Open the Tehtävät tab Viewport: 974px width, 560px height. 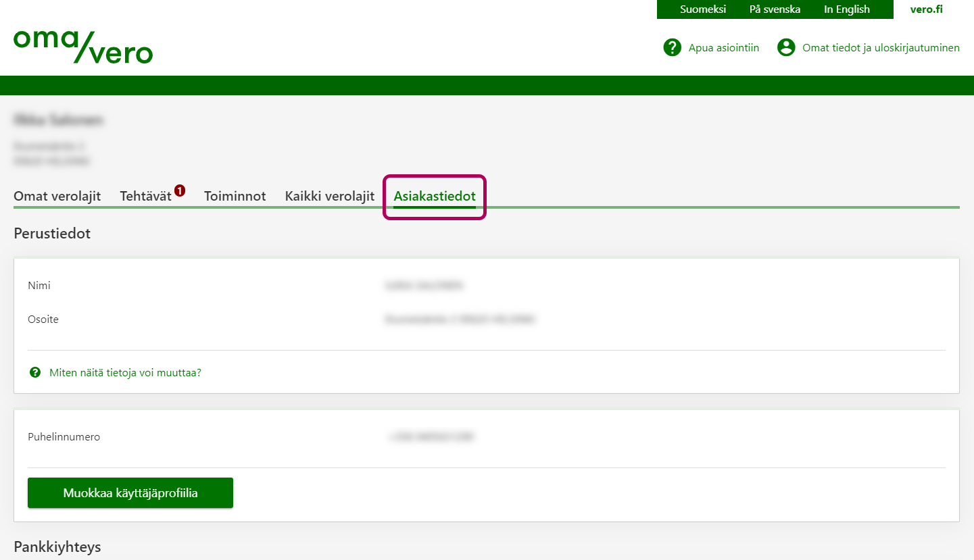click(145, 197)
